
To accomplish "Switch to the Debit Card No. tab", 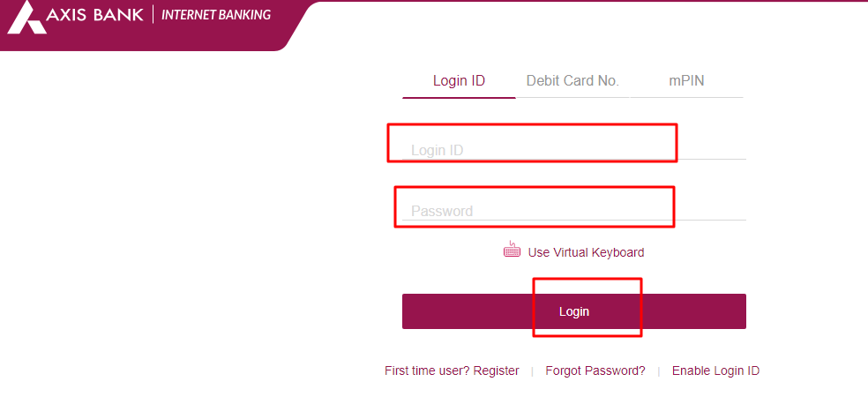I will [x=572, y=81].
